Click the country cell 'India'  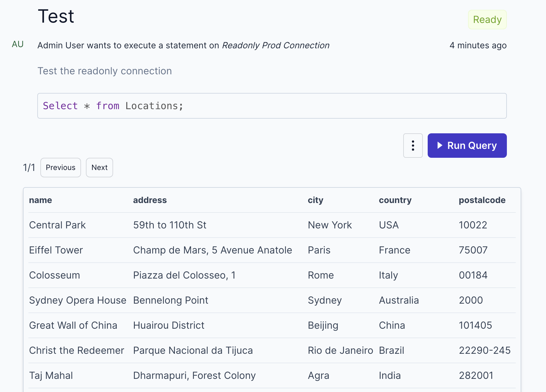[390, 375]
